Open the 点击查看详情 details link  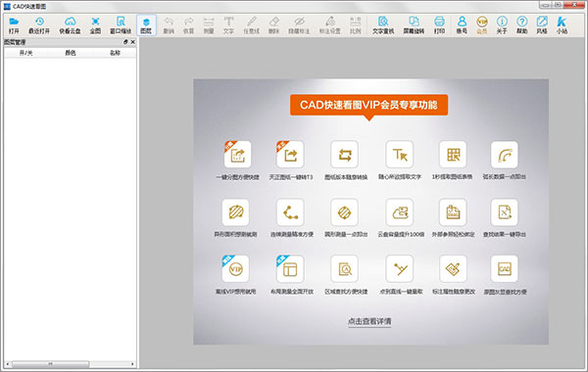click(369, 321)
